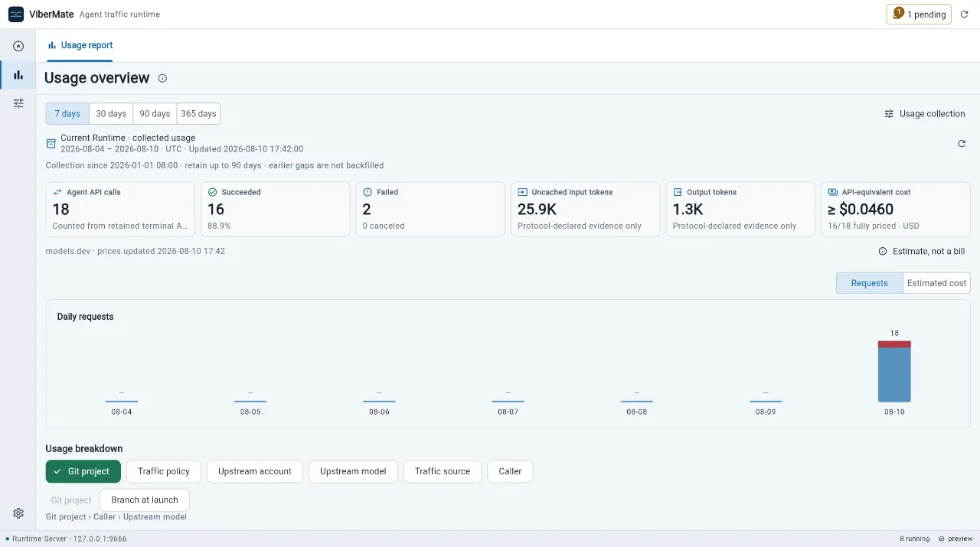Click the 25.9K uncached tokens value
This screenshot has width=980, height=547.
(x=537, y=209)
